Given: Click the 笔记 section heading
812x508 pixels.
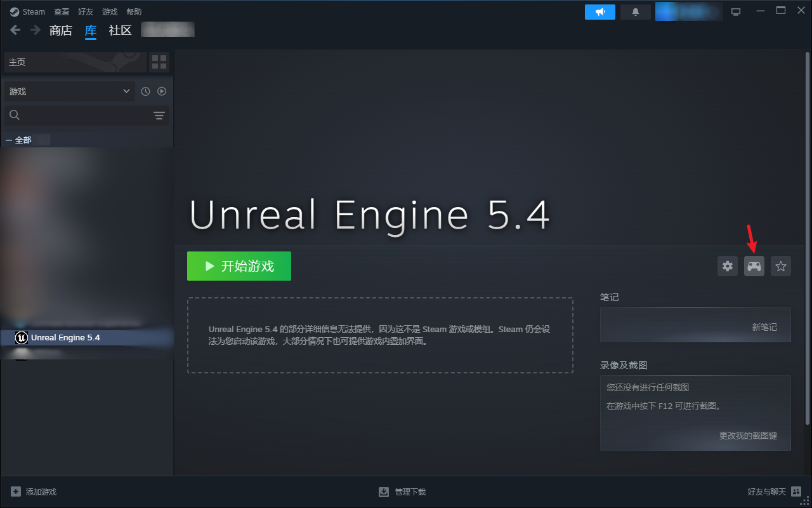Looking at the screenshot, I should click(x=609, y=297).
